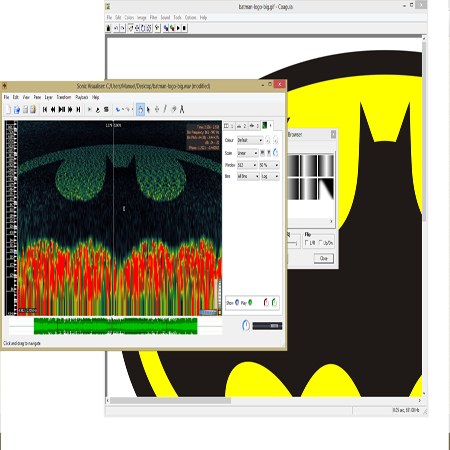Open Coagula Filter menu

tap(153, 18)
